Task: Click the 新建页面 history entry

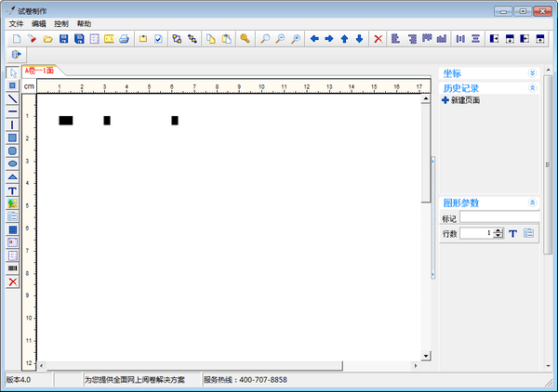Action: click(465, 100)
